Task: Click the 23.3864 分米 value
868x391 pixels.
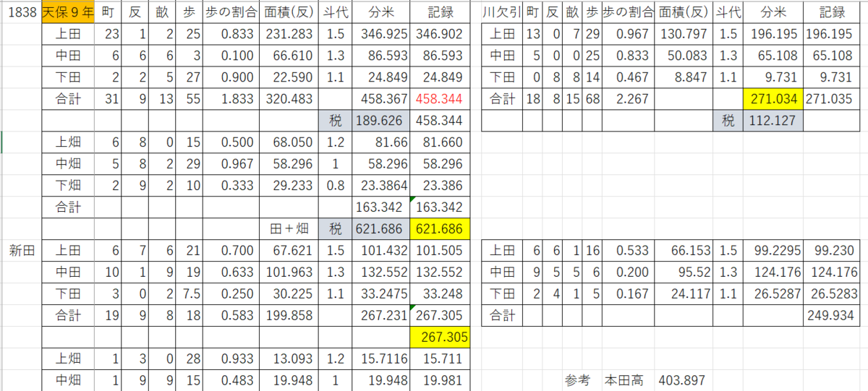Action: 381,185
